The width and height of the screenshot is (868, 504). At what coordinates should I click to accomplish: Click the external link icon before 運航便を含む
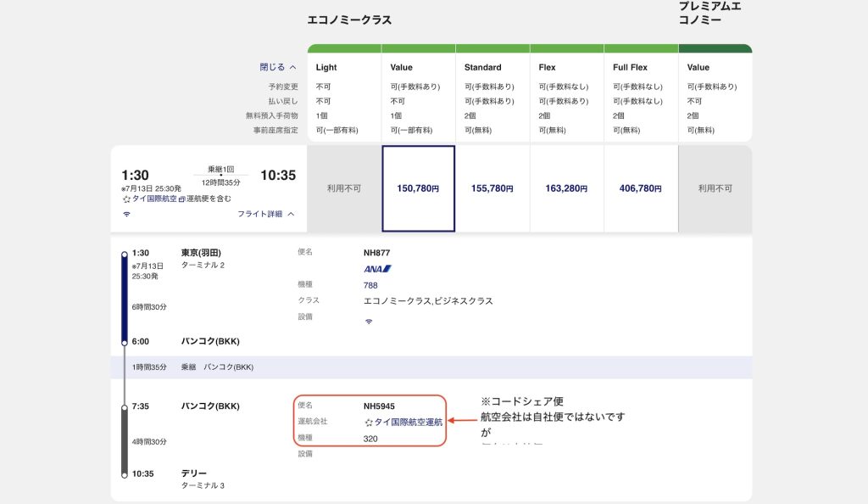[x=182, y=199]
